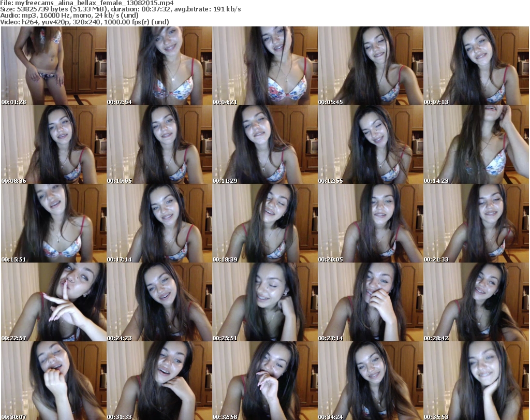The height and width of the screenshot is (420, 530).
Task: Select the frame at 00:31:33
Action: click(159, 381)
